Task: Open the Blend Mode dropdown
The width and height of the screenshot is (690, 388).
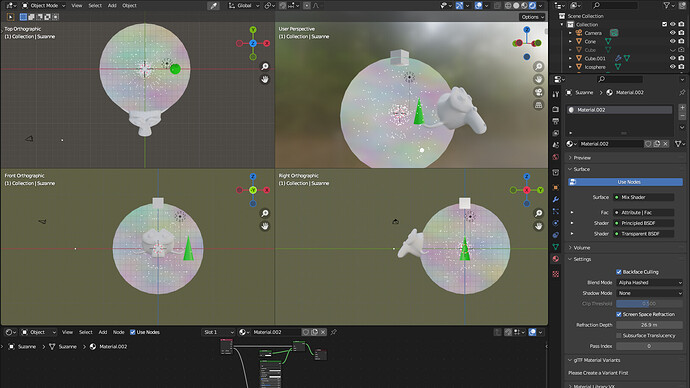Action: [650, 282]
